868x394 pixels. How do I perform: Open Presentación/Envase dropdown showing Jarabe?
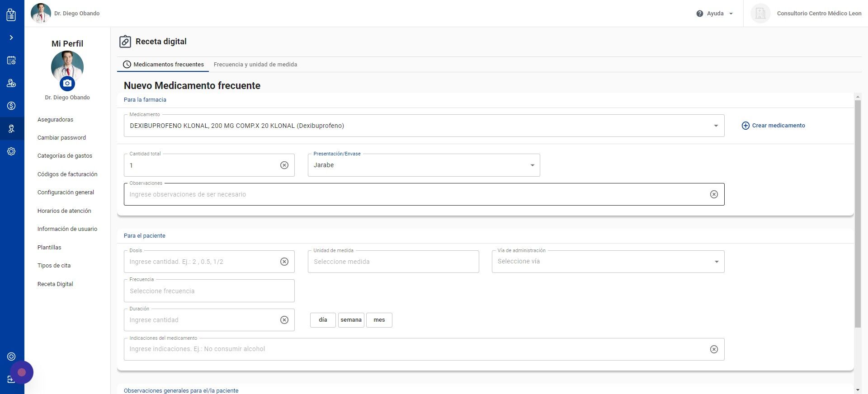(424, 165)
